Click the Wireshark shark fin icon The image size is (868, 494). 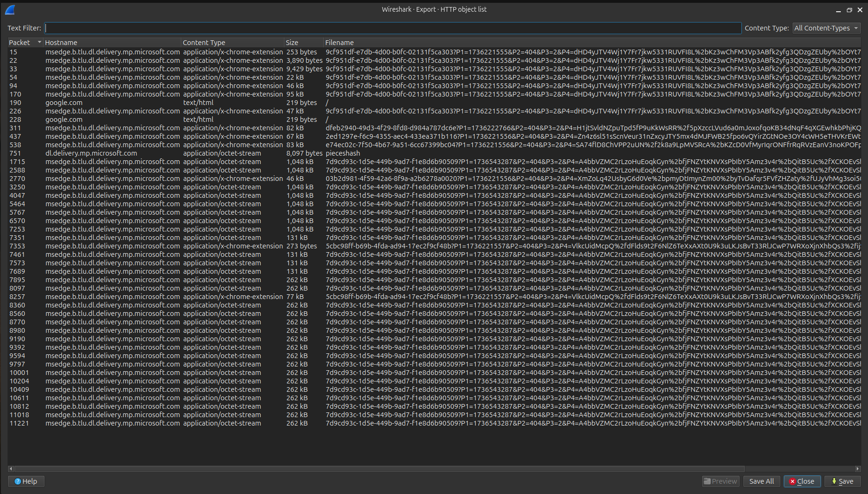coord(10,9)
